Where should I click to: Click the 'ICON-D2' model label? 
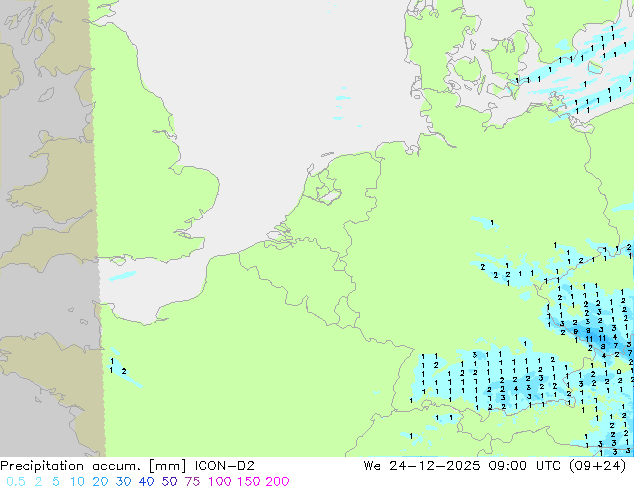224,466
